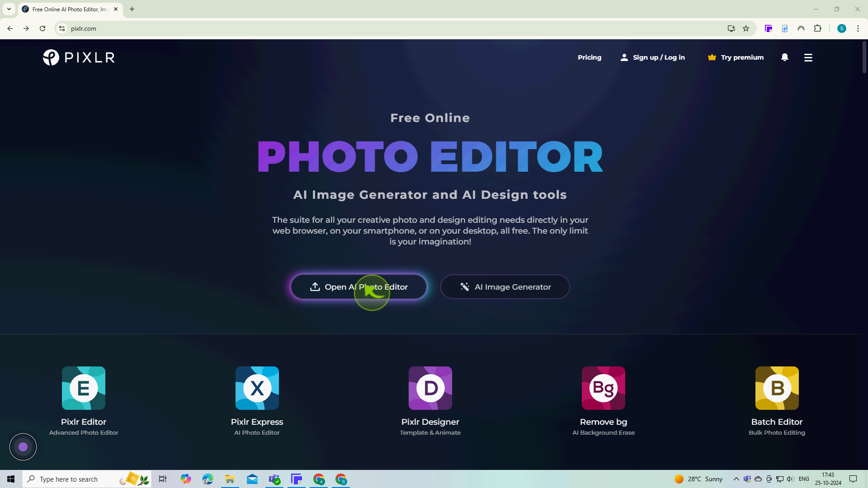The width and height of the screenshot is (868, 488).
Task: Open Pixlr Editor app icon
Action: [x=84, y=388]
